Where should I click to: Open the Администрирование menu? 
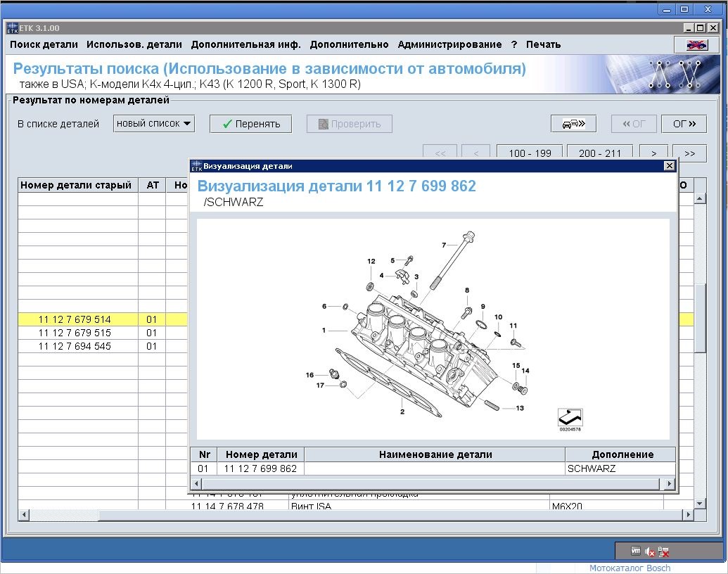(x=449, y=44)
